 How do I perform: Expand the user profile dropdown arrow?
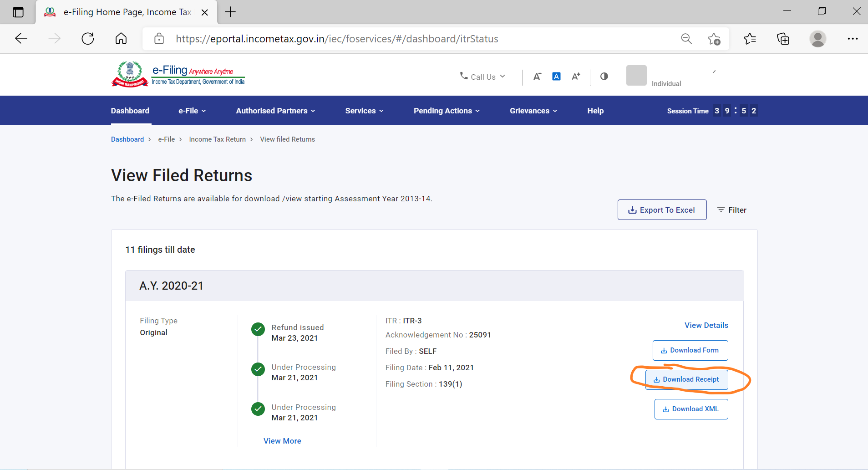click(x=714, y=72)
